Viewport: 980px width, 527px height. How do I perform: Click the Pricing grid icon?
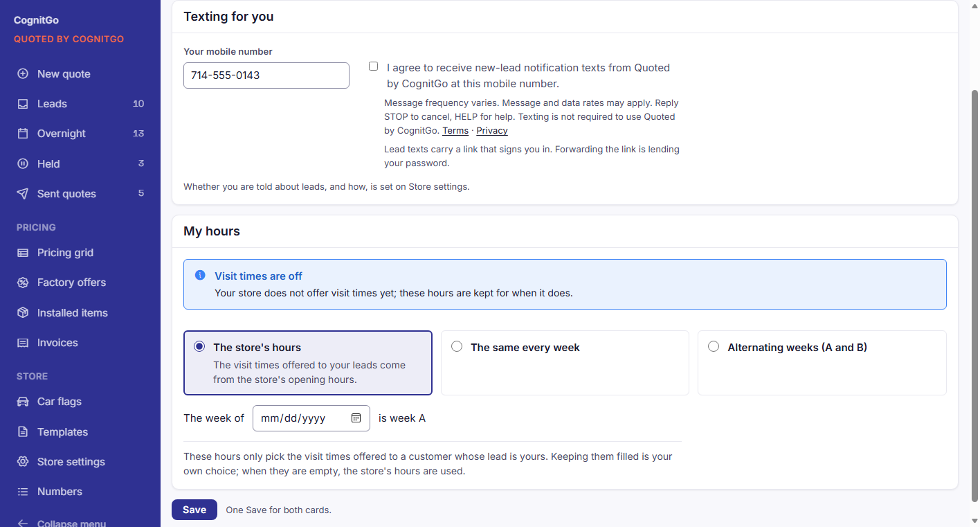(23, 253)
